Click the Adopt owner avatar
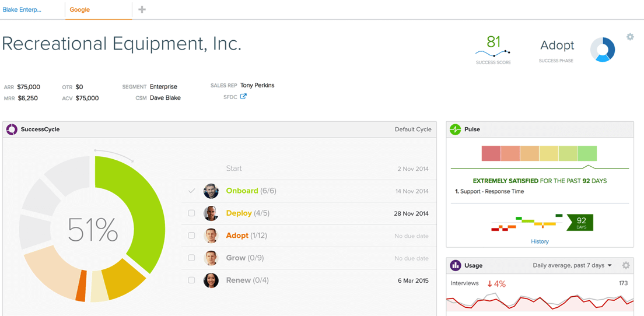 [x=211, y=236]
